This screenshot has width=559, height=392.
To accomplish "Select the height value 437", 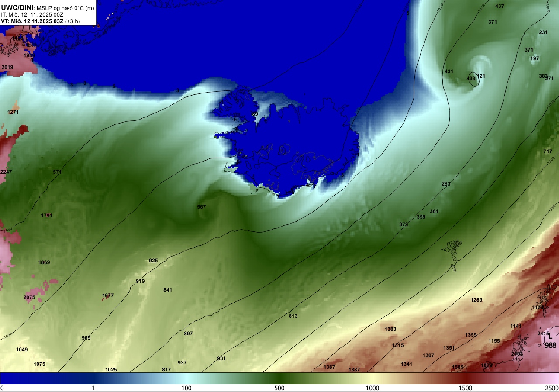I will (500, 6).
